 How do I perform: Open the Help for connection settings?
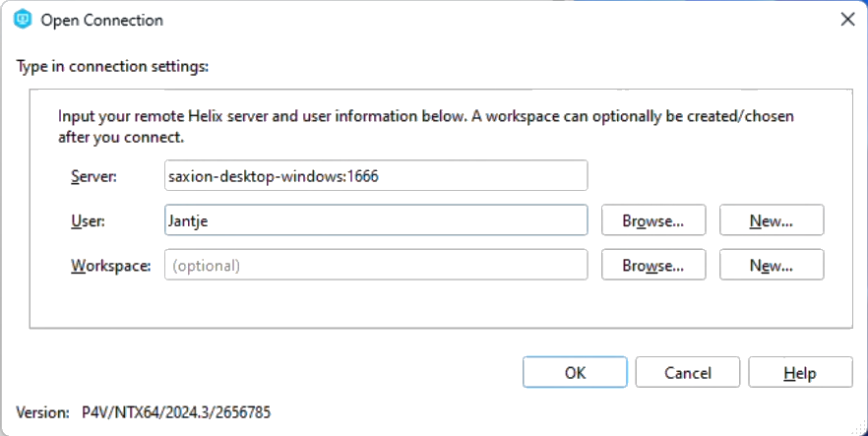[x=800, y=373]
